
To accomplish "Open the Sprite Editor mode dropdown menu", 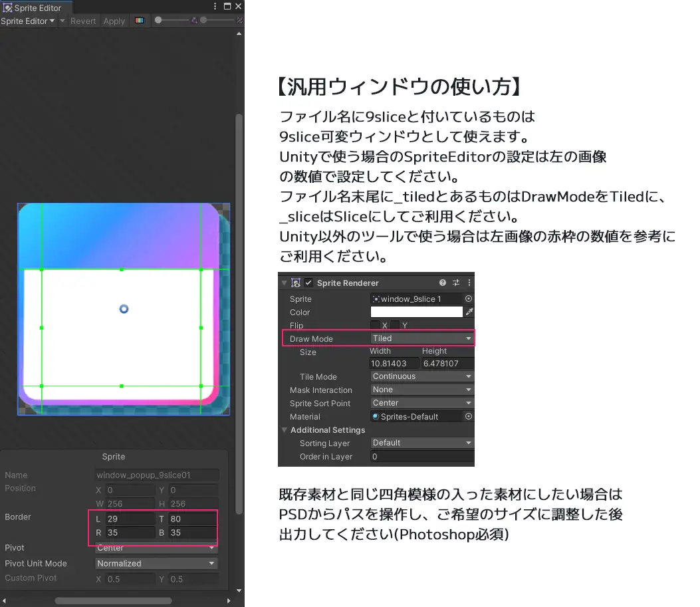I will pyautogui.click(x=28, y=21).
